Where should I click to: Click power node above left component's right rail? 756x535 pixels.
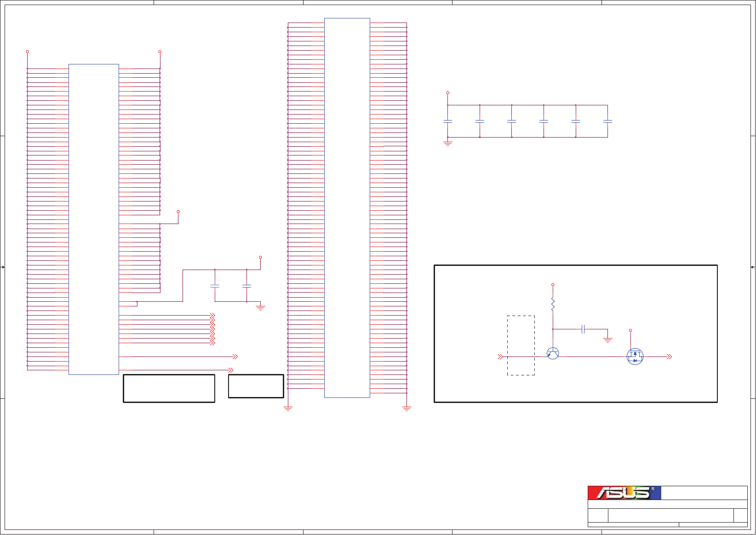(x=160, y=52)
